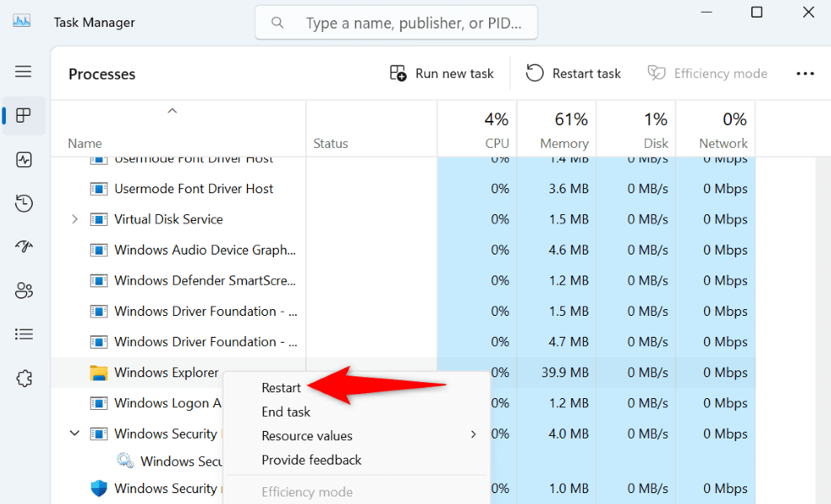
Task: Select the Windows Logon process row
Action: pyautogui.click(x=160, y=403)
